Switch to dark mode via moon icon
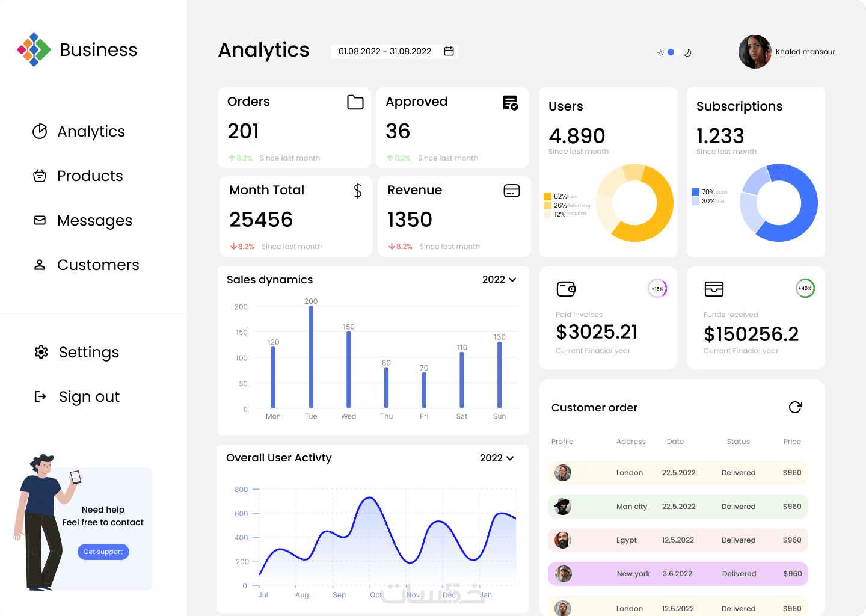Image resolution: width=866 pixels, height=616 pixels. pyautogui.click(x=688, y=53)
